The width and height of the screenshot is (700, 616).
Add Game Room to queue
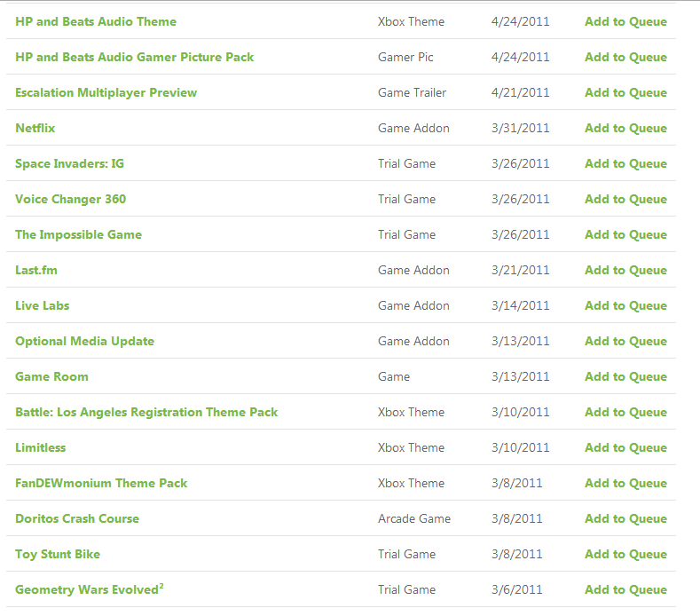[x=625, y=376]
